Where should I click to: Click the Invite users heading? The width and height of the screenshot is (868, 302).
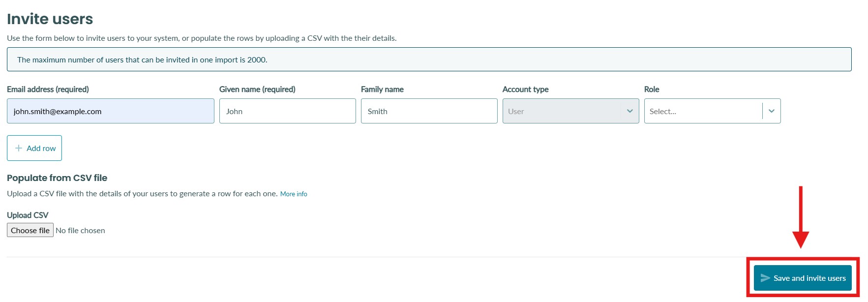click(50, 19)
